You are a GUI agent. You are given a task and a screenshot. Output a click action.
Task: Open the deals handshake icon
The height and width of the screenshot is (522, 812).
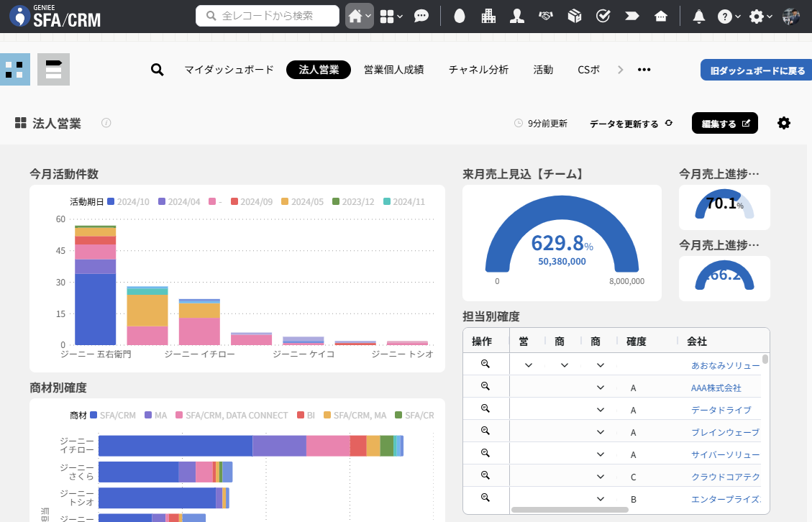[x=546, y=16]
